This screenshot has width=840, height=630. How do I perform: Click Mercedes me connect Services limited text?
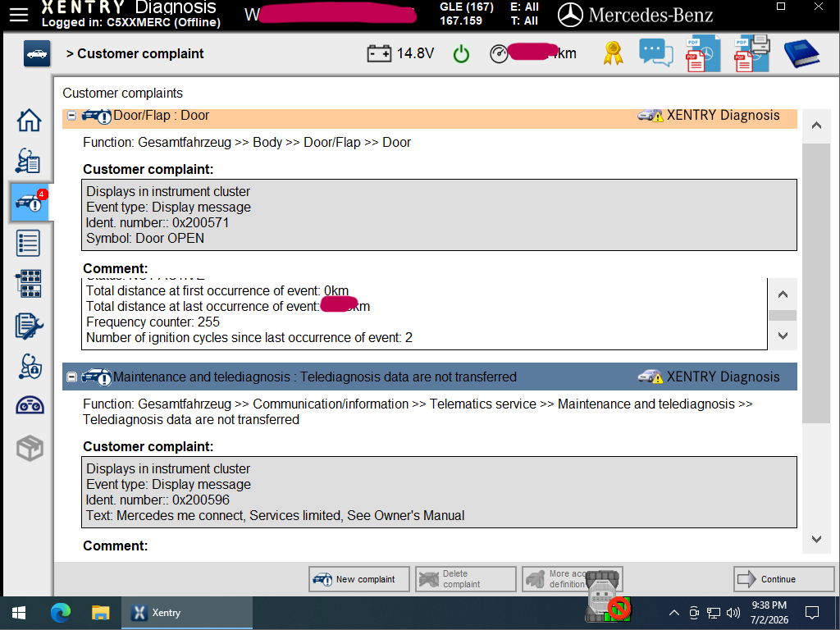coord(276,515)
